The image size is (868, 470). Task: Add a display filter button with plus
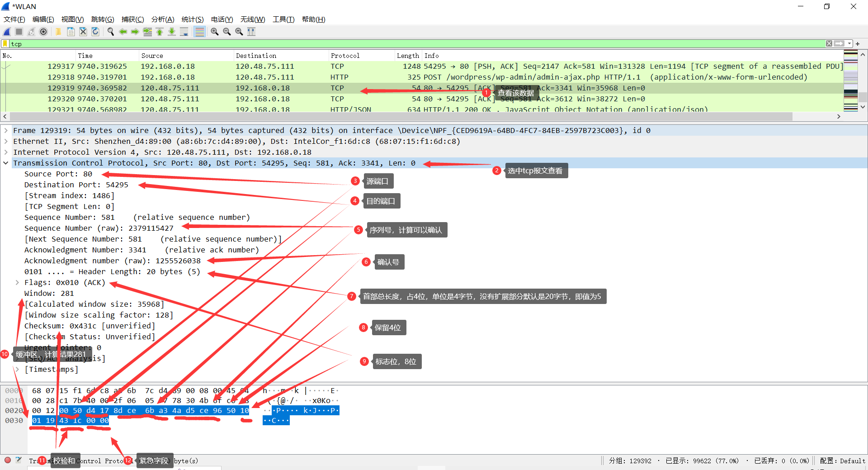pyautogui.click(x=858, y=44)
